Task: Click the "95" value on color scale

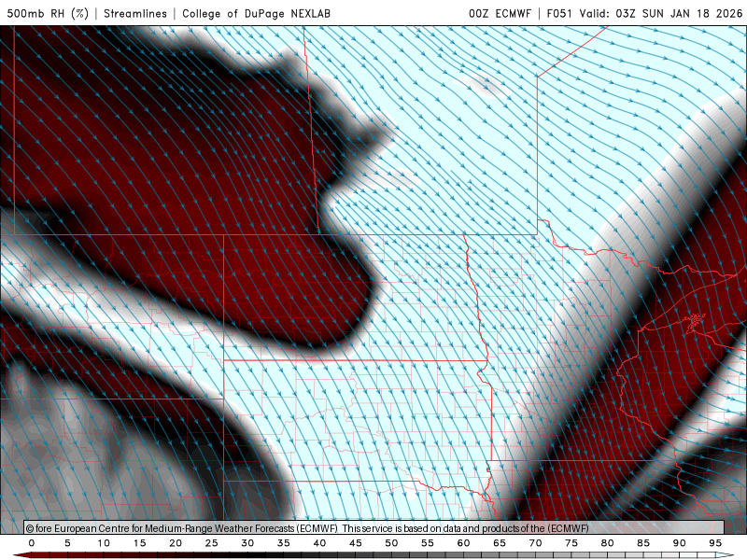Action: tap(715, 543)
